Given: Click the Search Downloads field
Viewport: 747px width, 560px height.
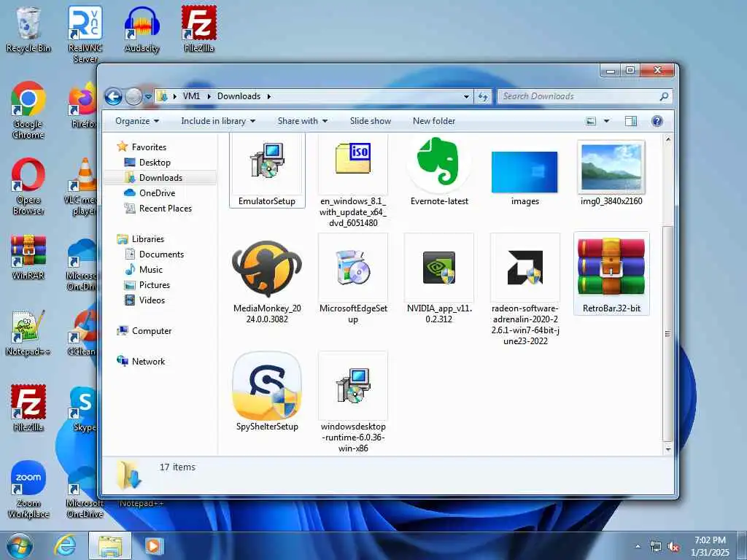Looking at the screenshot, I should 585,96.
